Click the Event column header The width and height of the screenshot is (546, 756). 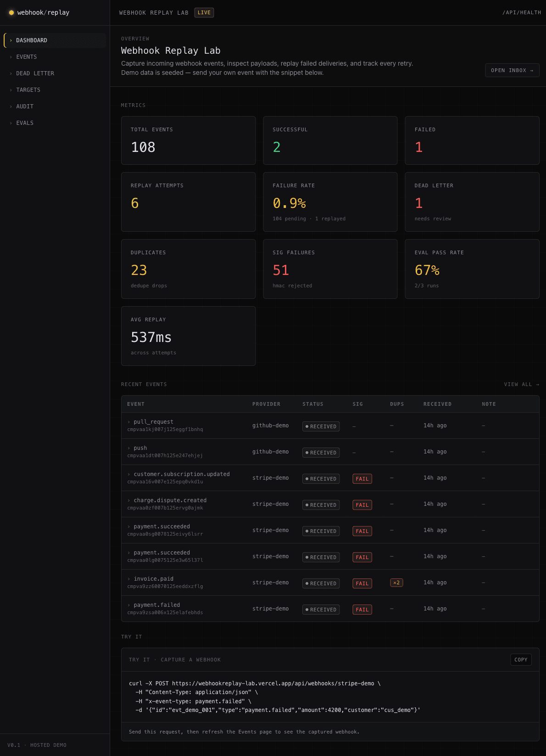click(x=136, y=404)
